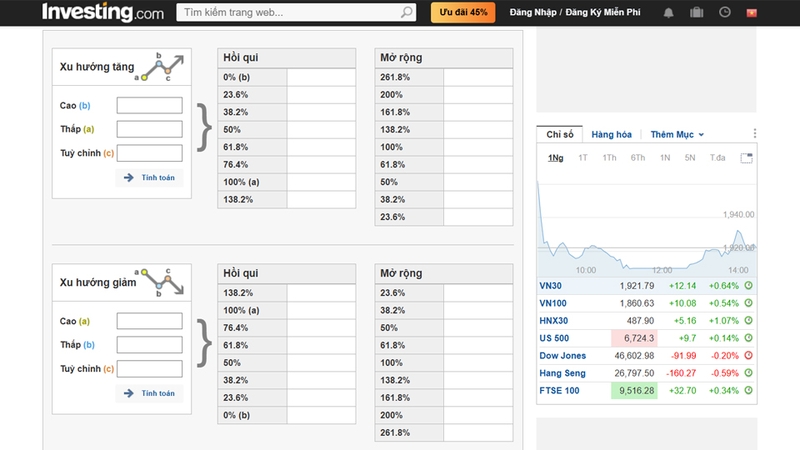Open the Đăng Ký Miễn Phí link

pos(603,12)
